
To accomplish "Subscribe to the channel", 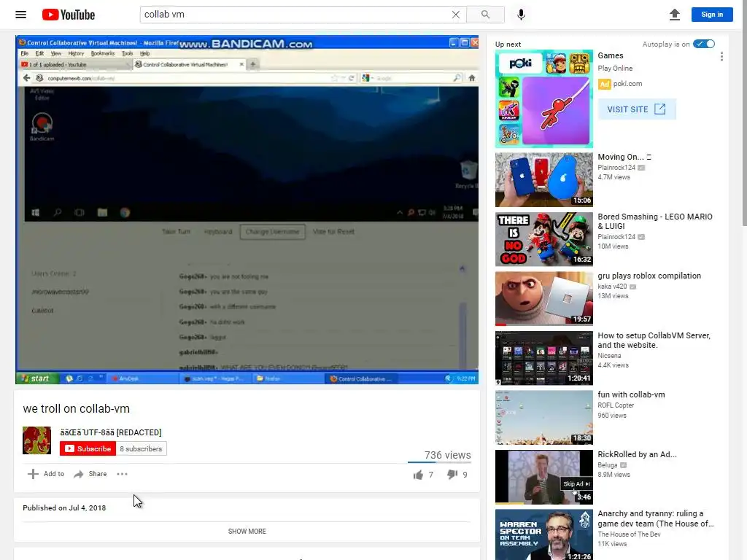I will pos(88,448).
